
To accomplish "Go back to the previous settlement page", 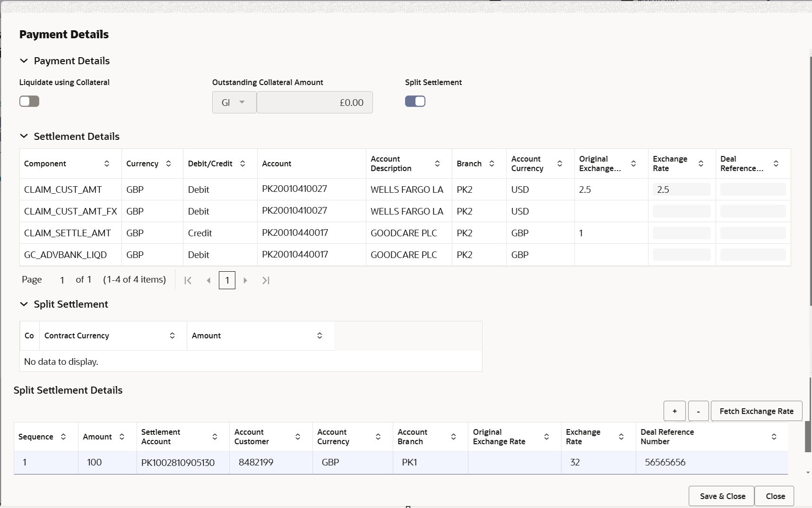I will click(208, 280).
